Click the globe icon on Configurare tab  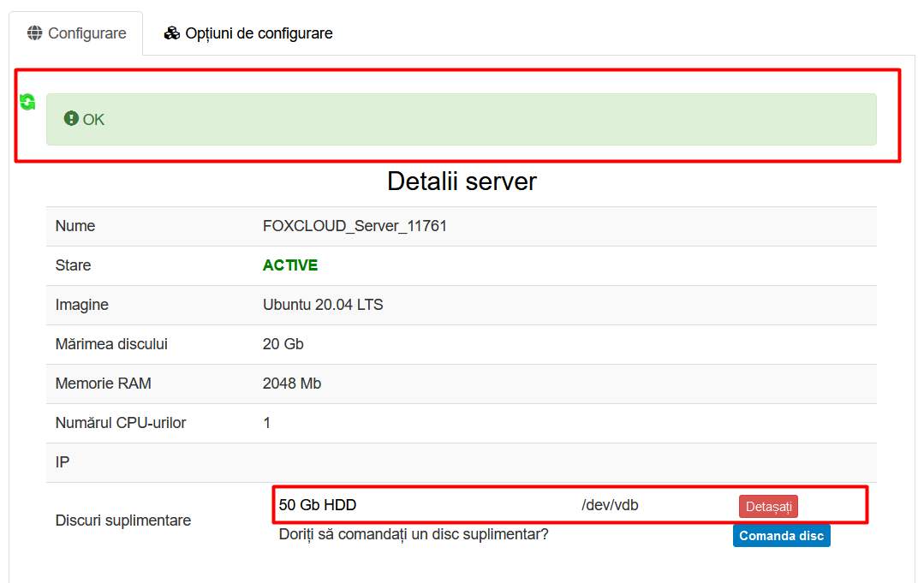click(34, 33)
